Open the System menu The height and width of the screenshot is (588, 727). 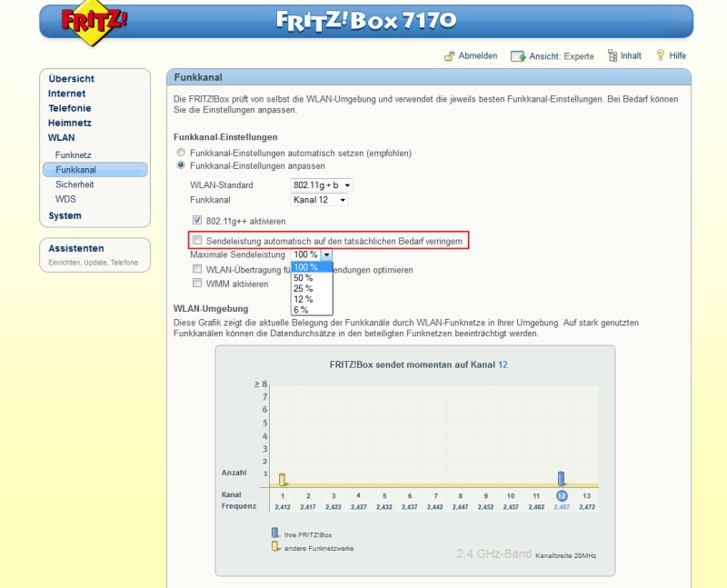65,215
